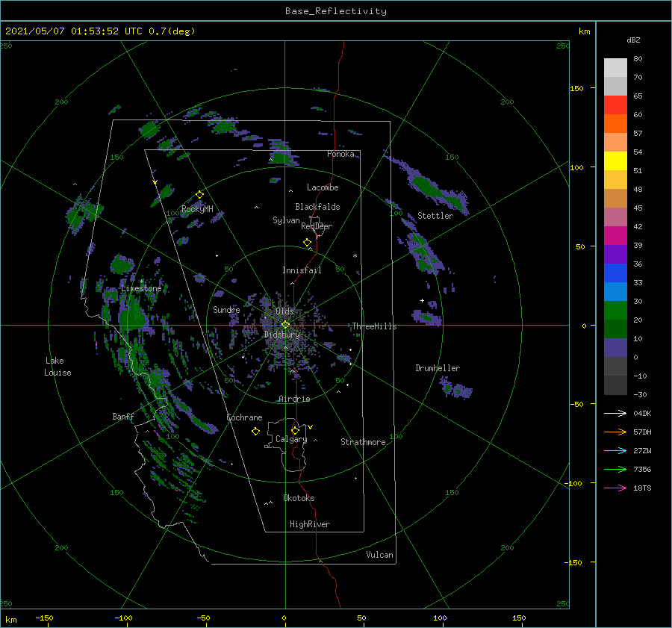Viewport: 672px width, 628px height.
Task: Click the Innisfail city label
Action: coord(302,270)
